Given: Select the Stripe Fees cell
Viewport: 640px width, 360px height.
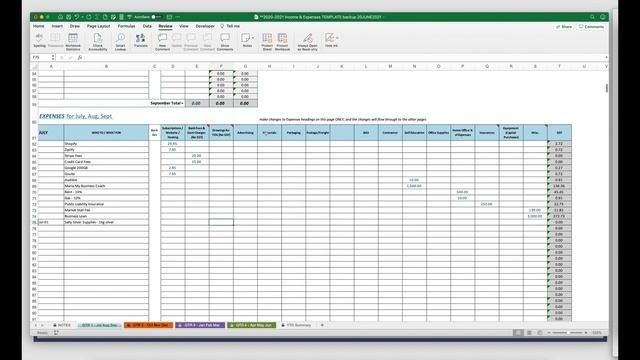Looking at the screenshot, I should 106,156.
